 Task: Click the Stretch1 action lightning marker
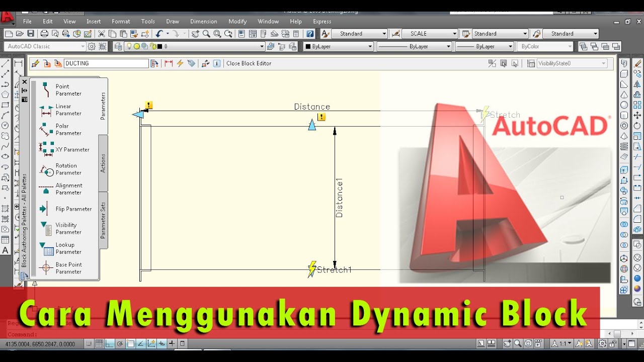point(312,269)
